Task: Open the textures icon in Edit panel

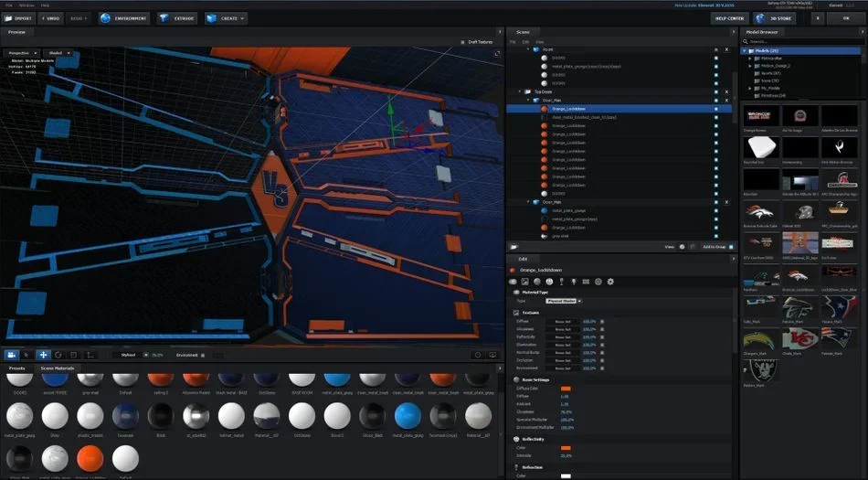Action: pyautogui.click(x=524, y=282)
